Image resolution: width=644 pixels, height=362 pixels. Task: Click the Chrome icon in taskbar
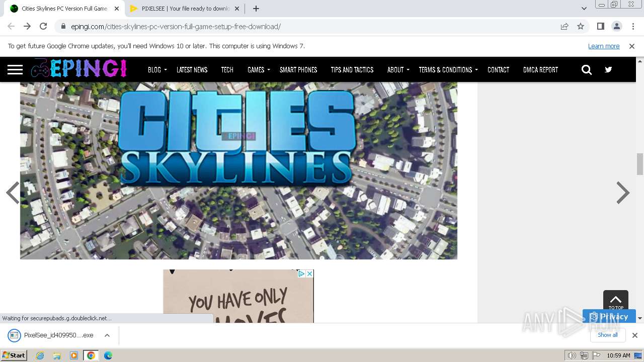(x=91, y=355)
